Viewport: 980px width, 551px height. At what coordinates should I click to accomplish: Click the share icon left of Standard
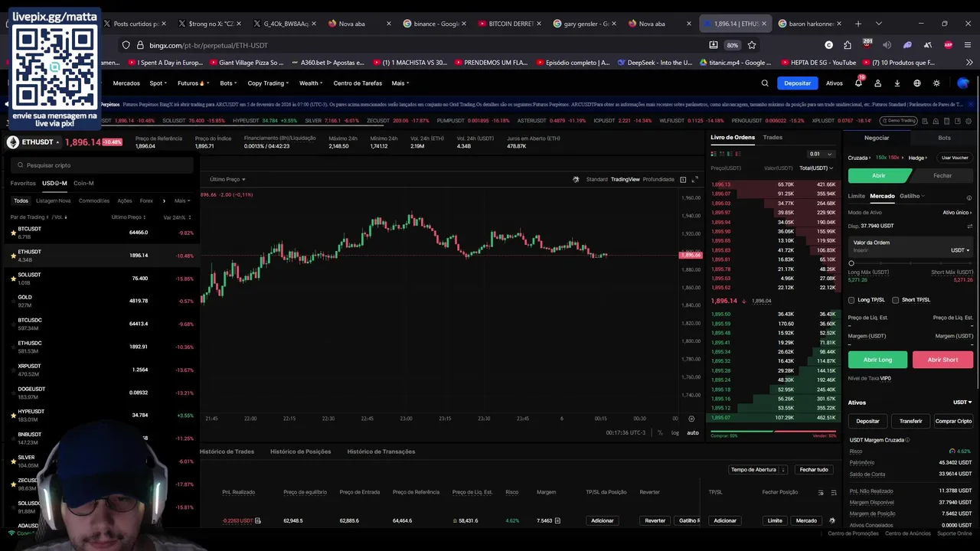[576, 179]
